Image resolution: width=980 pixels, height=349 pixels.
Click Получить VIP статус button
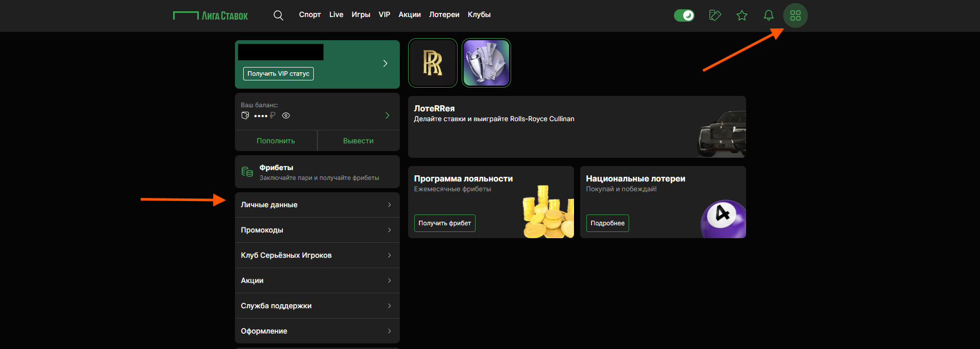point(278,74)
